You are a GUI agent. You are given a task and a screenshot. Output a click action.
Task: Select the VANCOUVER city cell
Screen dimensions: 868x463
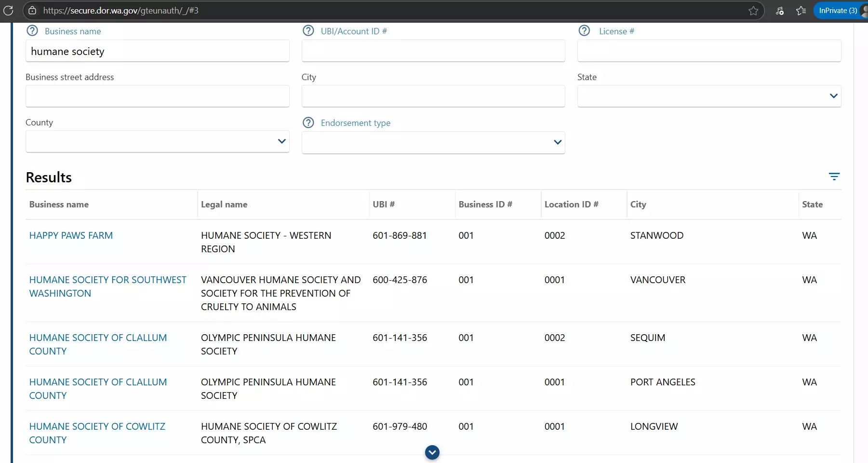pos(658,280)
